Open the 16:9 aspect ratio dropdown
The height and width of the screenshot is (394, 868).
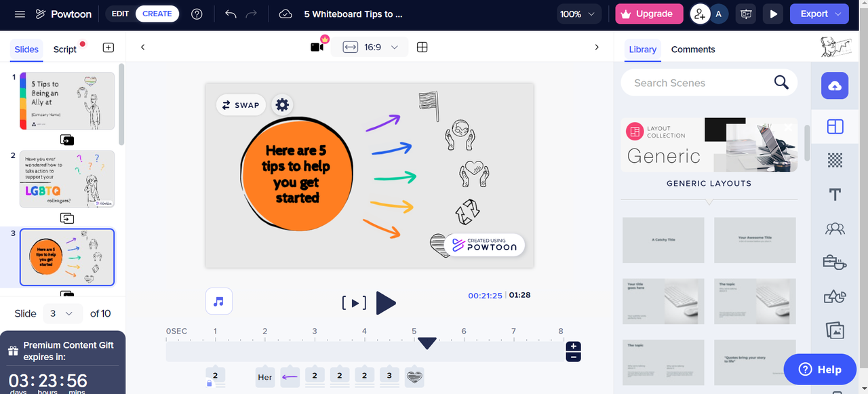pos(370,47)
